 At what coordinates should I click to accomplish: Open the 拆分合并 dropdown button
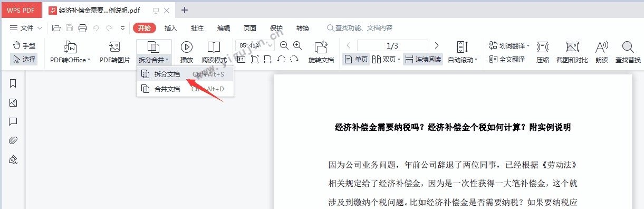point(153,52)
